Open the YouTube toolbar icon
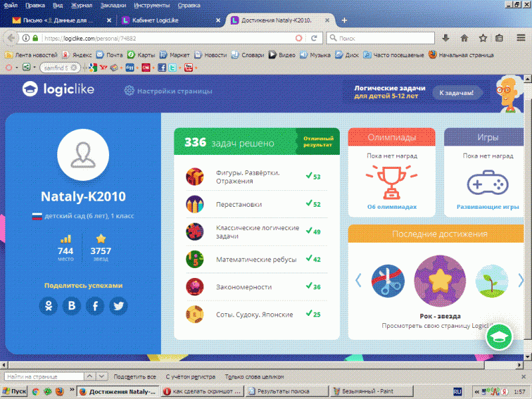The width and height of the screenshot is (532, 399). coord(189,68)
